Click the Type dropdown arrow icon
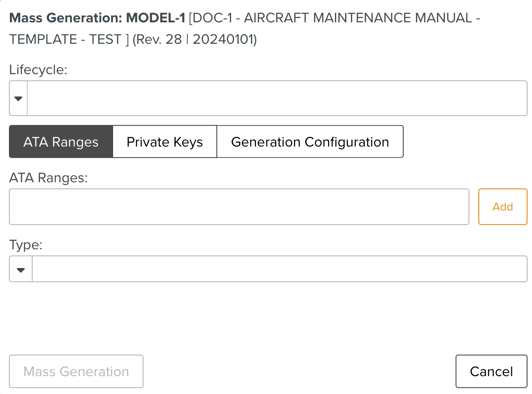 (x=21, y=269)
